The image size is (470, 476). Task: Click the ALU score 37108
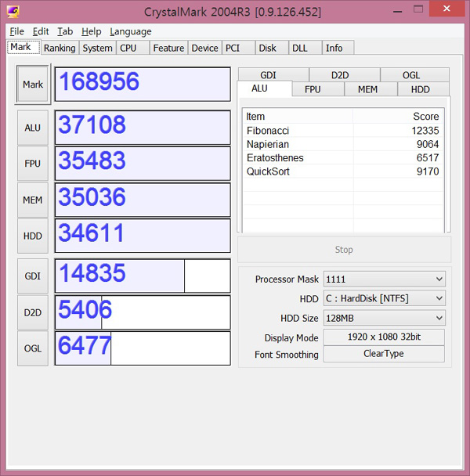click(x=143, y=128)
